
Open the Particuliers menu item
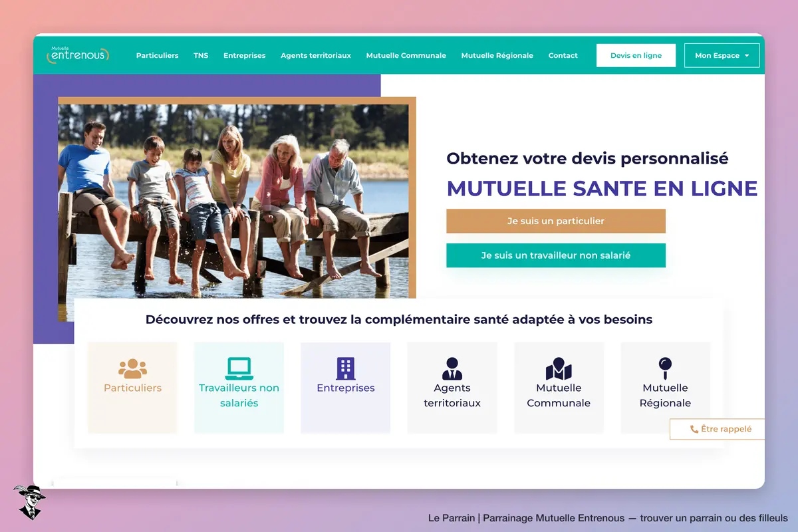point(157,56)
